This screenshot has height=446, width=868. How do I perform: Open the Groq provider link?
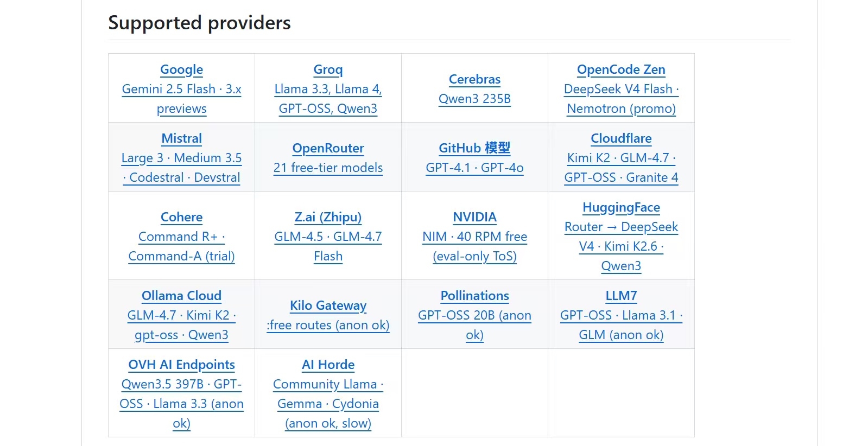click(x=328, y=69)
